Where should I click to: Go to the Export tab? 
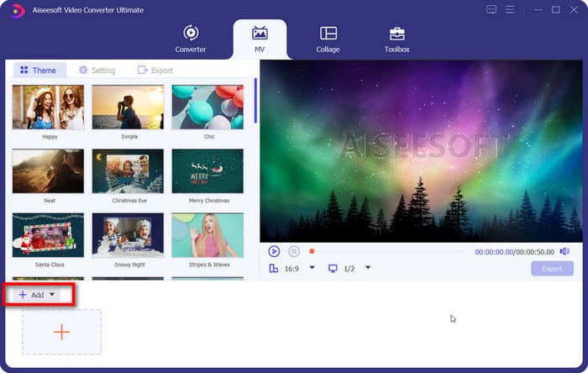tap(155, 70)
